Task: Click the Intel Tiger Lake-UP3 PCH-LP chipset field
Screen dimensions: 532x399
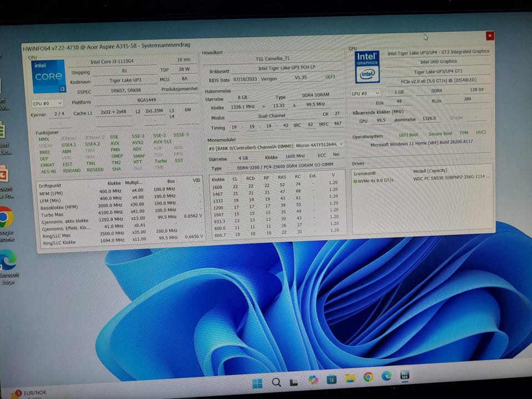Action: tap(287, 68)
